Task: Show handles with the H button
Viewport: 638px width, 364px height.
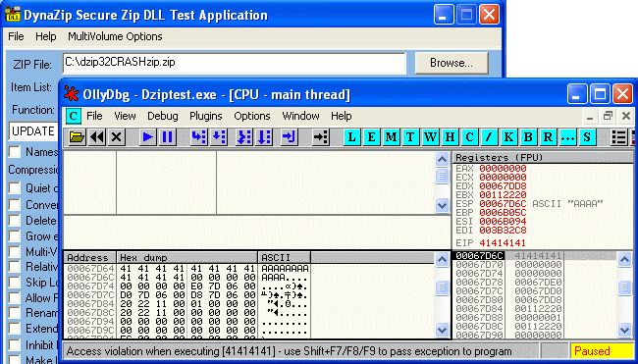Action: (450, 137)
